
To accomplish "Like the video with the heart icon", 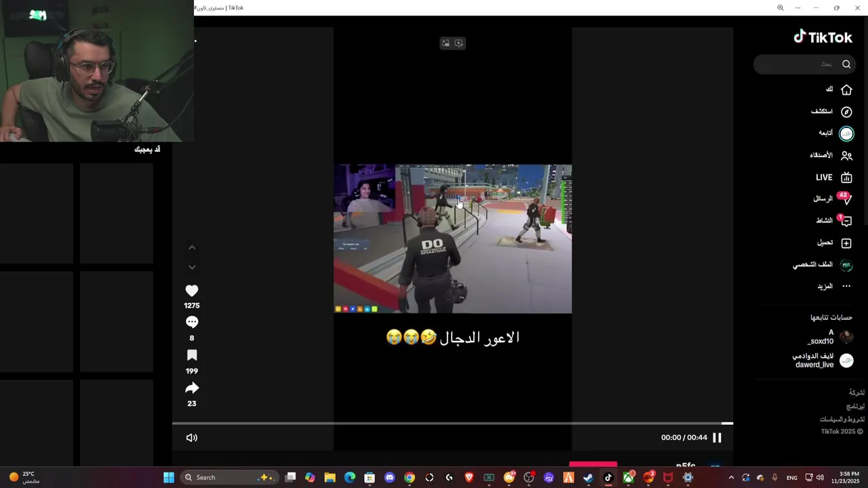I will point(192,291).
